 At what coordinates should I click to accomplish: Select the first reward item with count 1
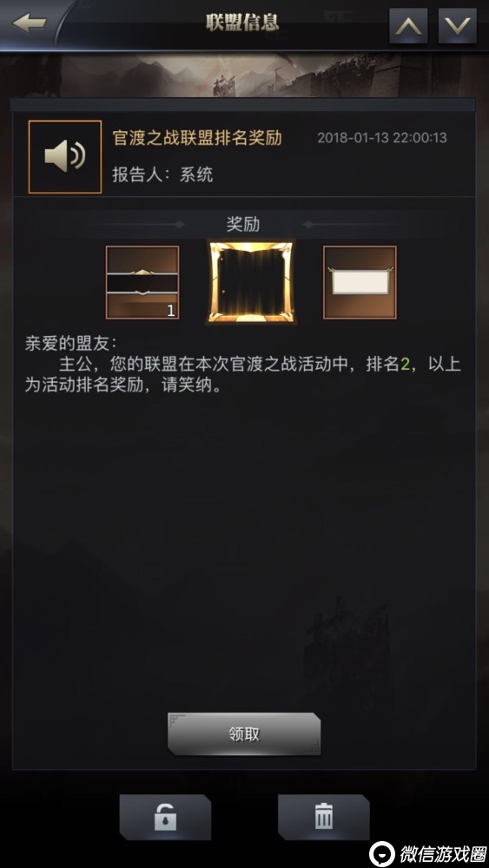click(142, 282)
